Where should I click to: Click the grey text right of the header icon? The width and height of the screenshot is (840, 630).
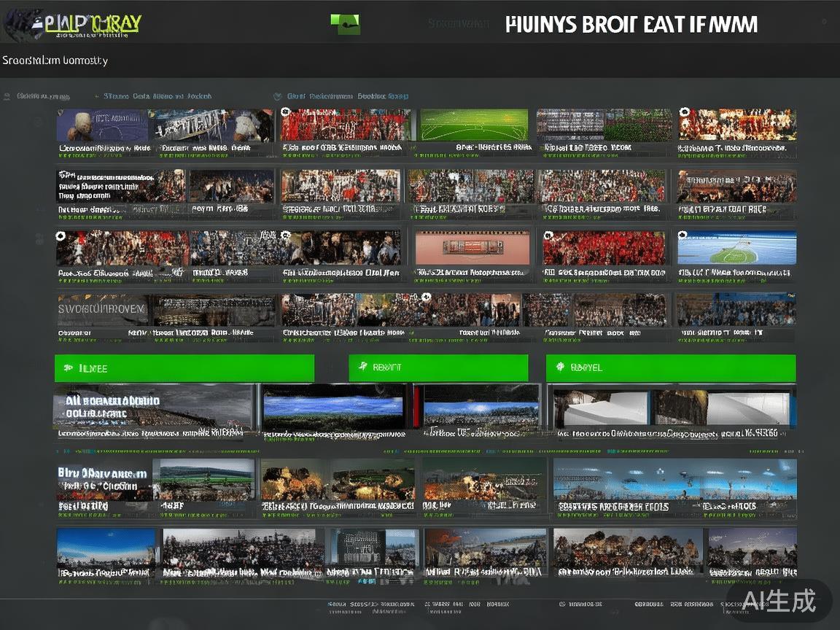(459, 24)
